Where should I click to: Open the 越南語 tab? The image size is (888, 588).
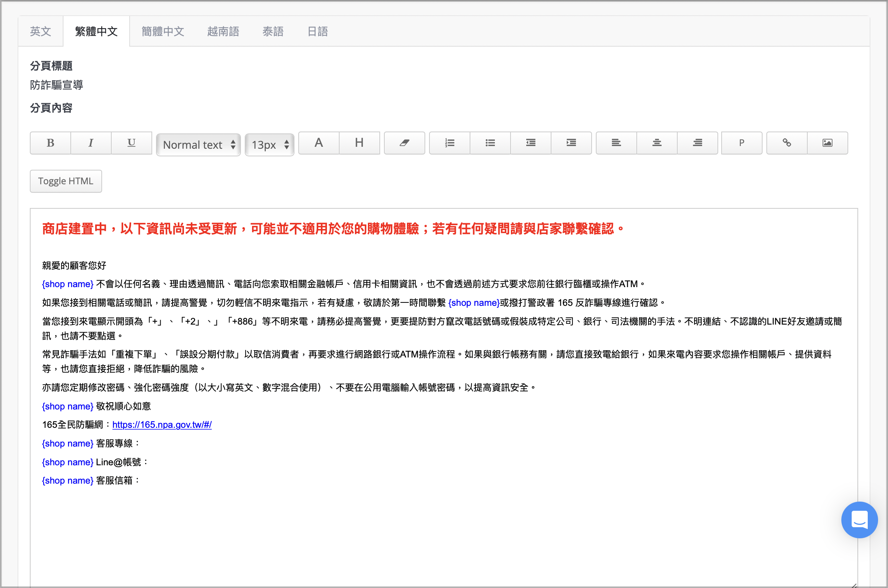[x=223, y=31]
